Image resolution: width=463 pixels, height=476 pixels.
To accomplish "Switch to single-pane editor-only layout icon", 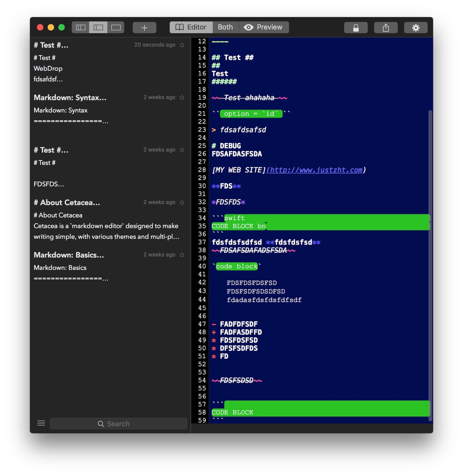I will (116, 27).
